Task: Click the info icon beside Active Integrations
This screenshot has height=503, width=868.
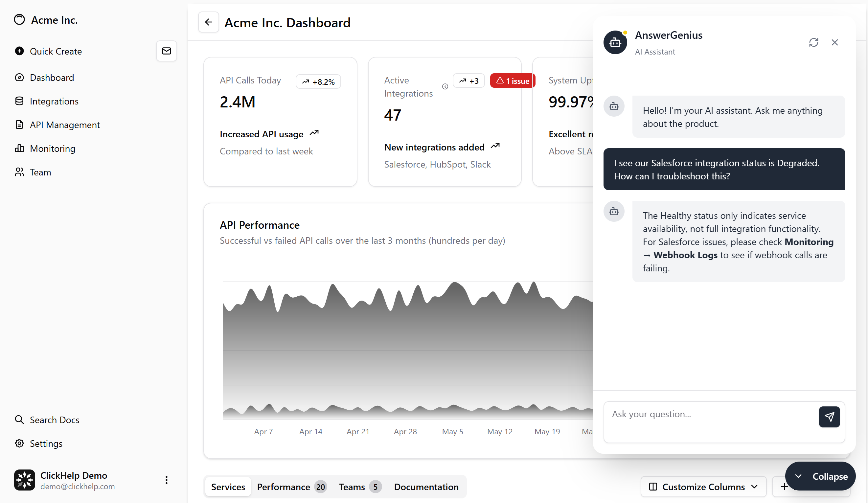Action: 445,86
